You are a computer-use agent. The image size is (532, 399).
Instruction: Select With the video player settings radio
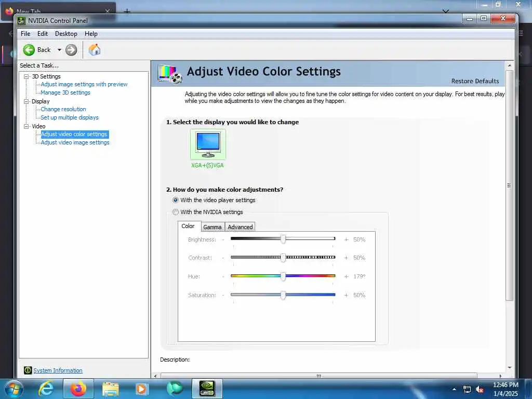tap(176, 200)
